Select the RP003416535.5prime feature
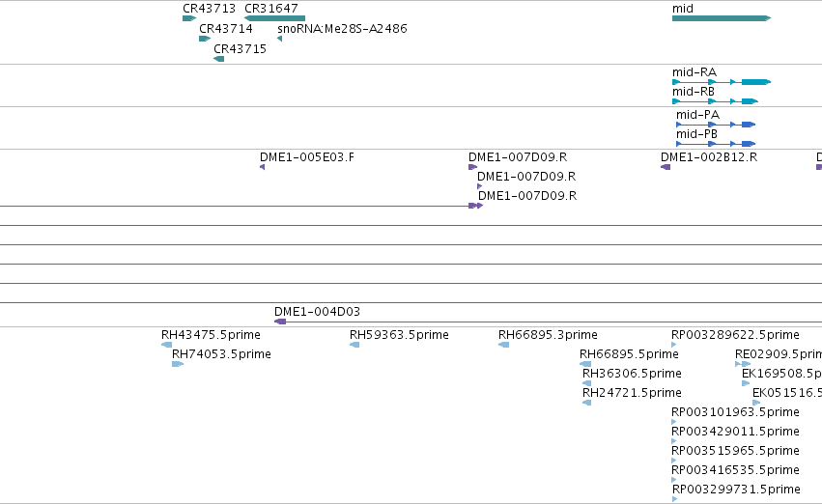This screenshot has width=822, height=504. click(x=673, y=479)
